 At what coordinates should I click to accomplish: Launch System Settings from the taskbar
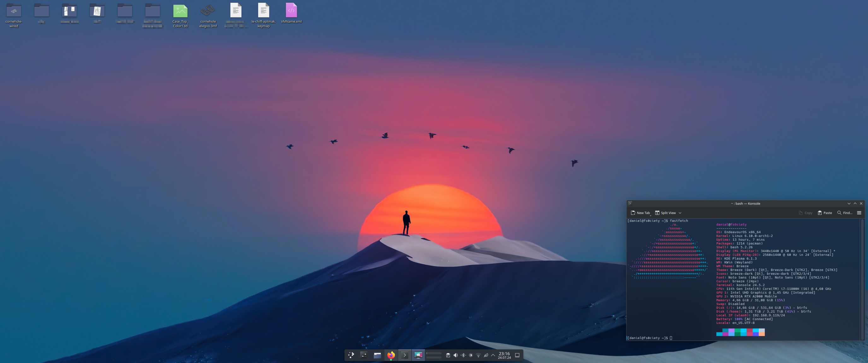[x=364, y=355]
